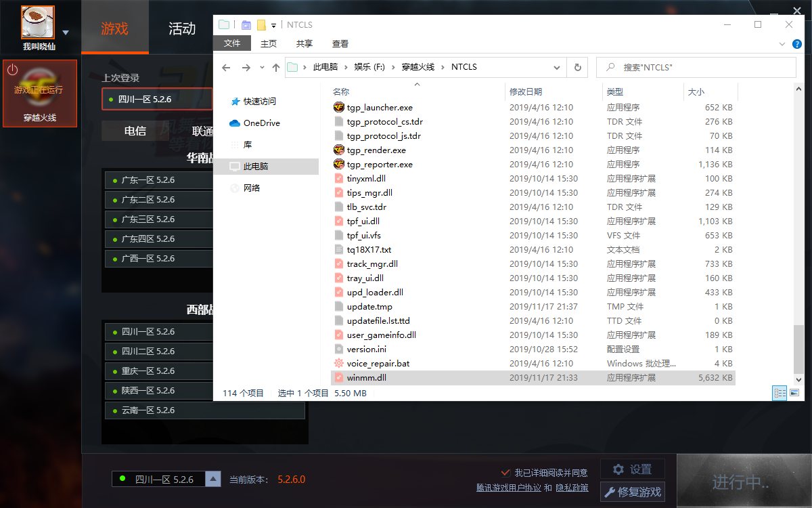Select the tgp_launcher.exe file icon
This screenshot has width=812, height=508.
click(x=339, y=107)
